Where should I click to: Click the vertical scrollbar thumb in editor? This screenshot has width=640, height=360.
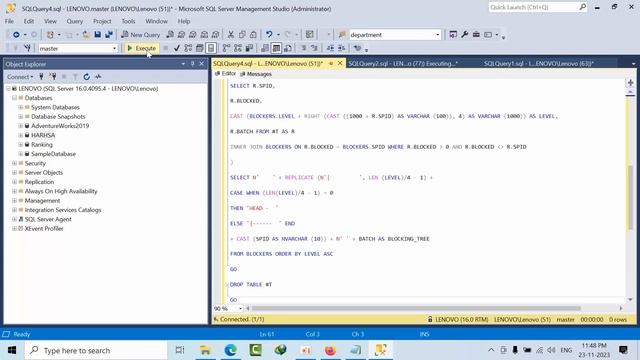pyautogui.click(x=631, y=198)
